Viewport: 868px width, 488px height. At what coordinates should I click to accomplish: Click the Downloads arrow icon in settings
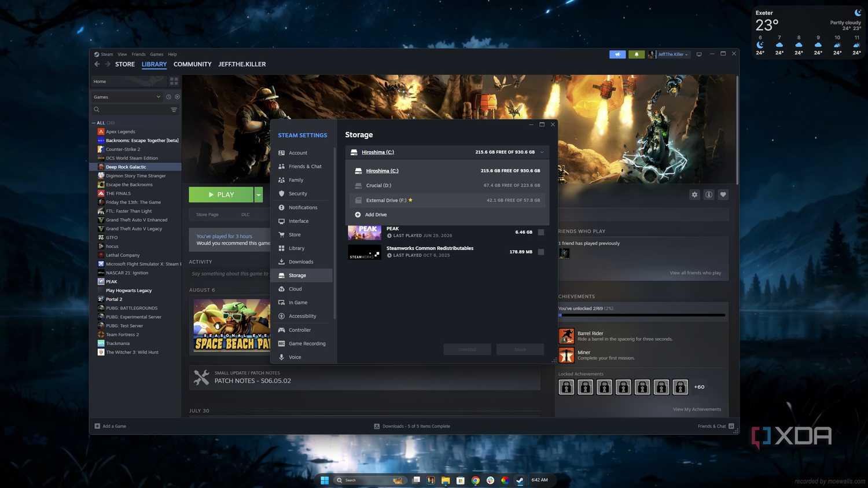pos(282,262)
